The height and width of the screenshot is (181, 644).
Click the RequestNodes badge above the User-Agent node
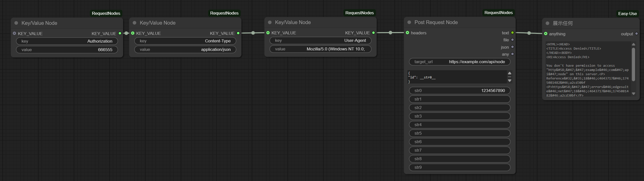(359, 13)
